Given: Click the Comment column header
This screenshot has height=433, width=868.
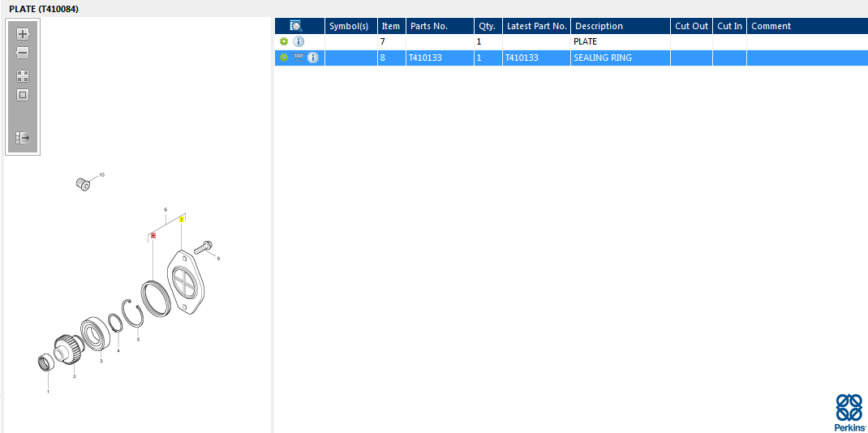Looking at the screenshot, I should point(807,26).
